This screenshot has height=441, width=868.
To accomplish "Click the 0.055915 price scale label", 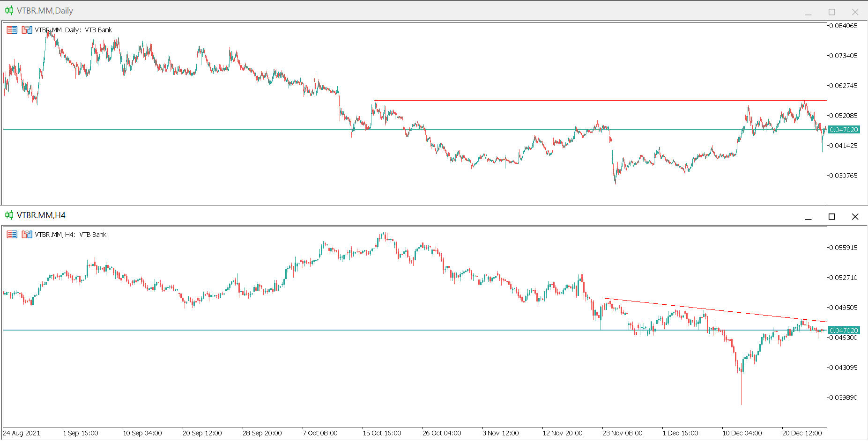I will [x=844, y=248].
